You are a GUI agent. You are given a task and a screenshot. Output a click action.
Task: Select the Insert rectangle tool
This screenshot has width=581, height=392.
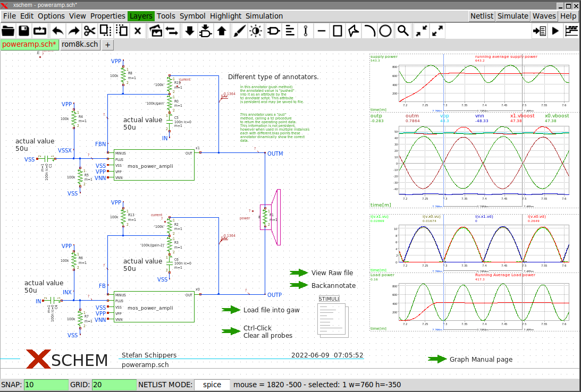point(338,31)
